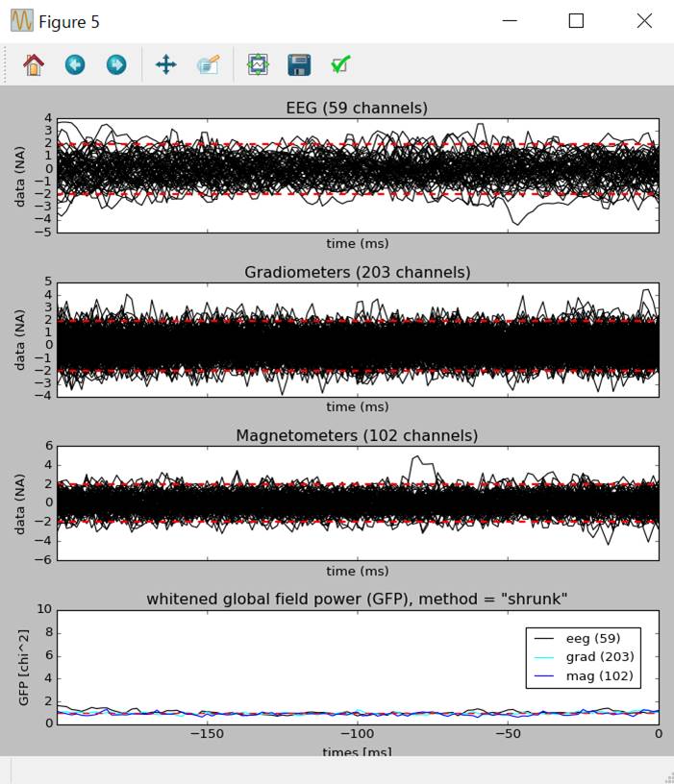This screenshot has width=674, height=784.
Task: Activate the Pan axes tool
Action: click(166, 64)
